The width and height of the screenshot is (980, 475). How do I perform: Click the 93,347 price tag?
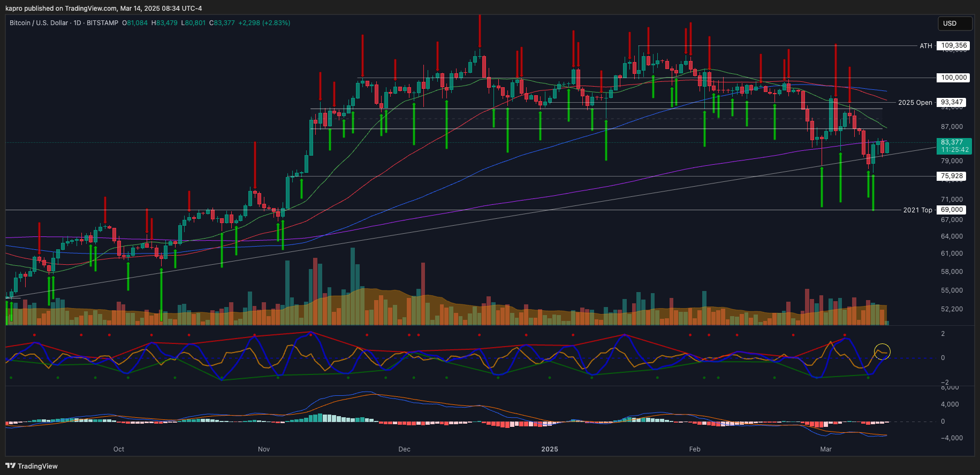click(x=952, y=102)
